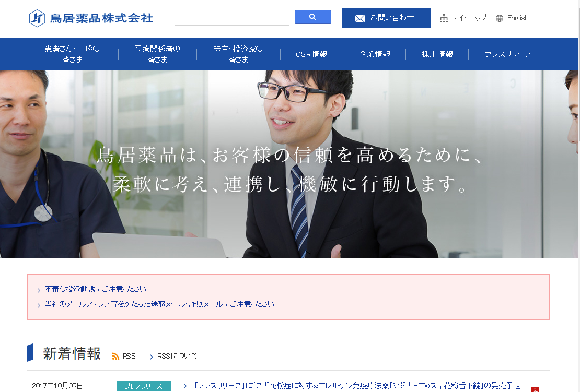Click the globe icon next to English

click(500, 18)
